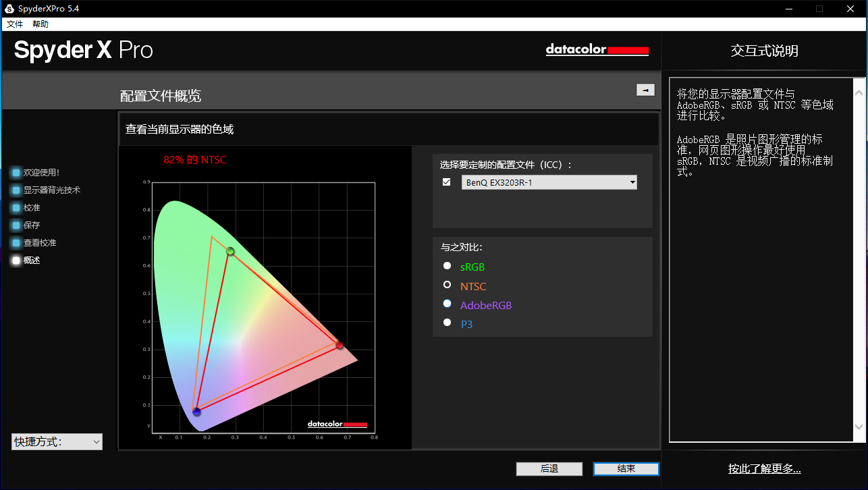
Task: Close the SpyderXPro window
Action: [851, 9]
